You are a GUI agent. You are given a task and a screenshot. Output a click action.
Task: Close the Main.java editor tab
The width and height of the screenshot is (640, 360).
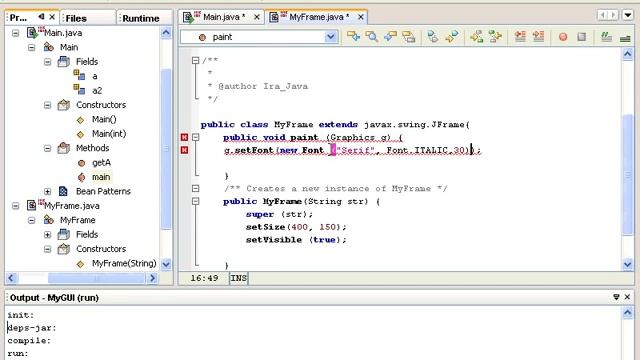click(257, 17)
